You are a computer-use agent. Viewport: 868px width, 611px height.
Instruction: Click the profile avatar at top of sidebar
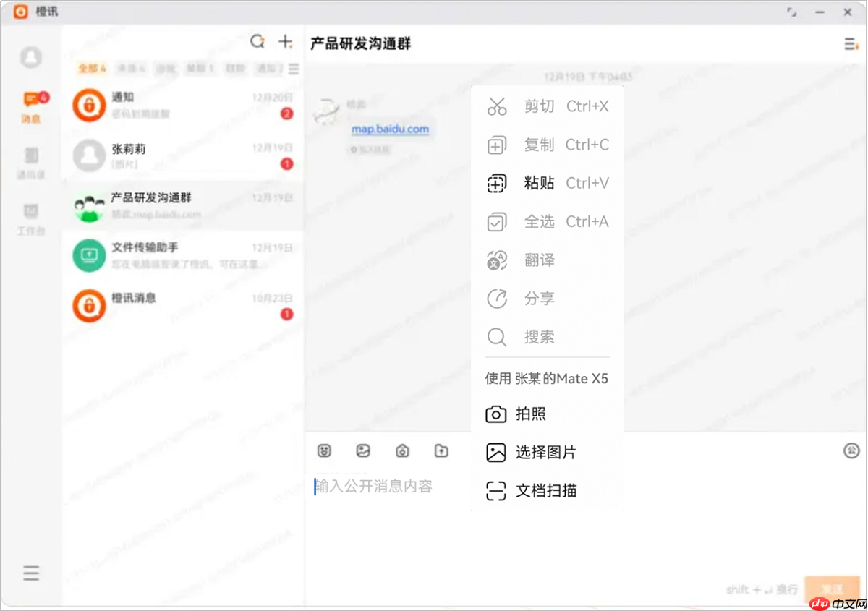[31, 58]
